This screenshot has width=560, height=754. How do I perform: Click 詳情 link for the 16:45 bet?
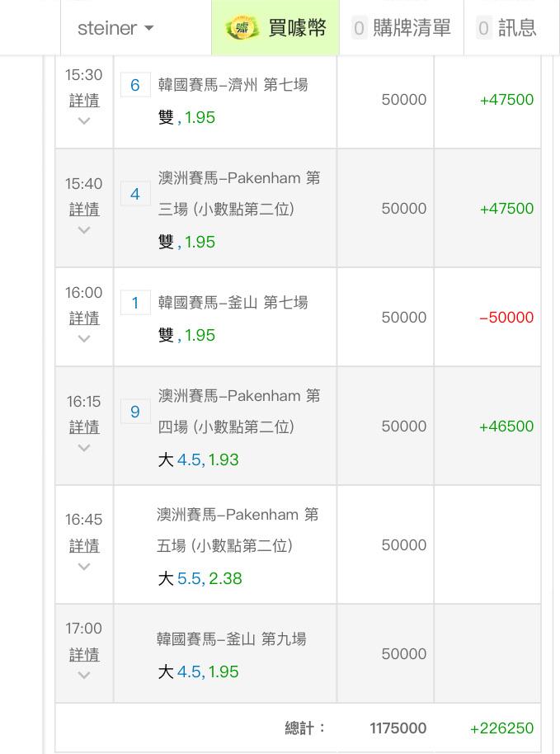click(x=84, y=546)
